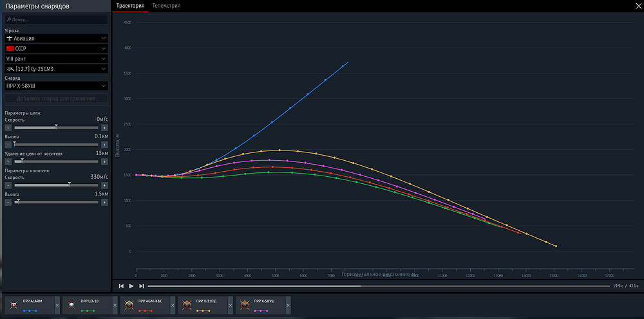This screenshot has width=644, height=319.
Task: Skip to trajectory end with skip-forward icon
Action: tap(142, 286)
